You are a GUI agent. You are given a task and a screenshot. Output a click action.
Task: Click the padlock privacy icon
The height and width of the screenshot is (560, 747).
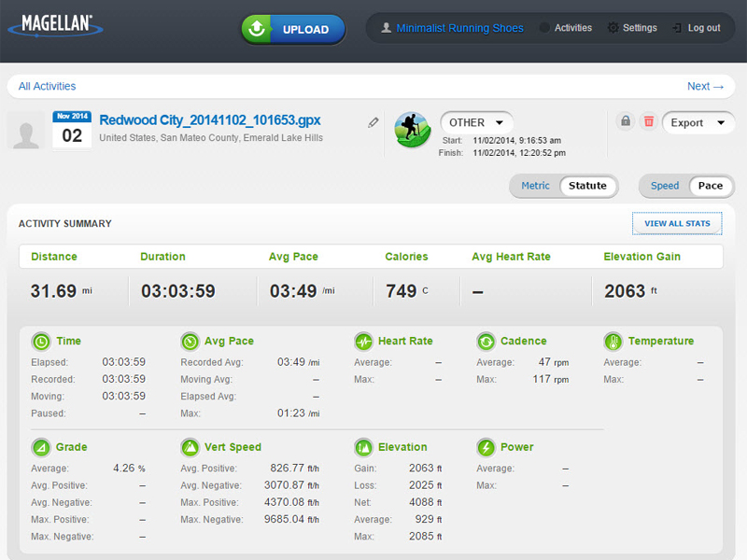(x=626, y=121)
